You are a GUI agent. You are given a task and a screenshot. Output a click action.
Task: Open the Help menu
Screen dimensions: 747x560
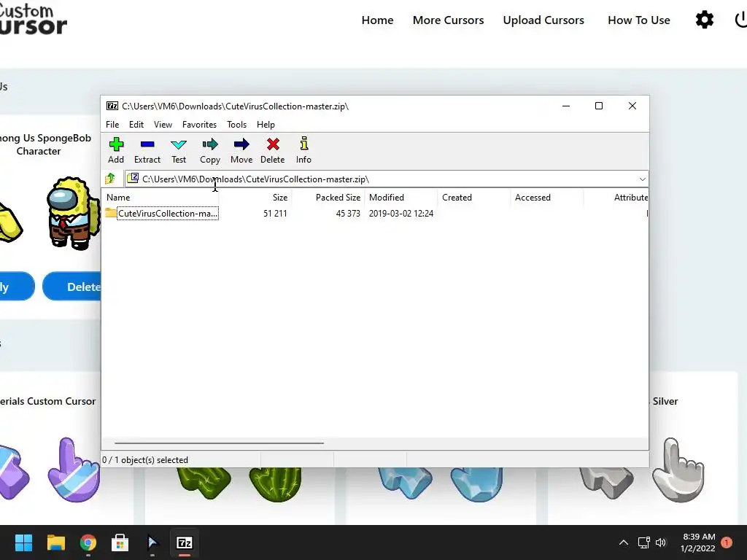(x=266, y=124)
